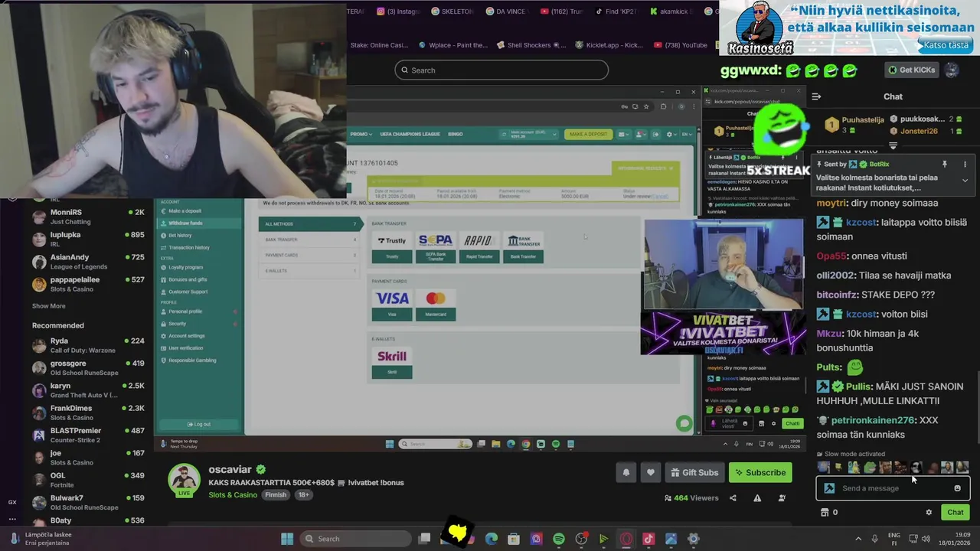Open Windows Start menu
980x551 pixels.
coord(287,539)
